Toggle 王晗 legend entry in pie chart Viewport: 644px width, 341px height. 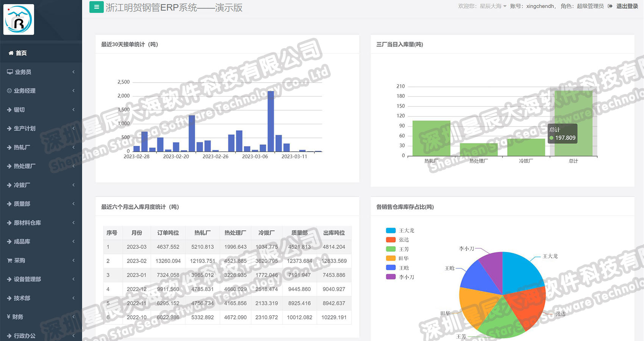[397, 267]
